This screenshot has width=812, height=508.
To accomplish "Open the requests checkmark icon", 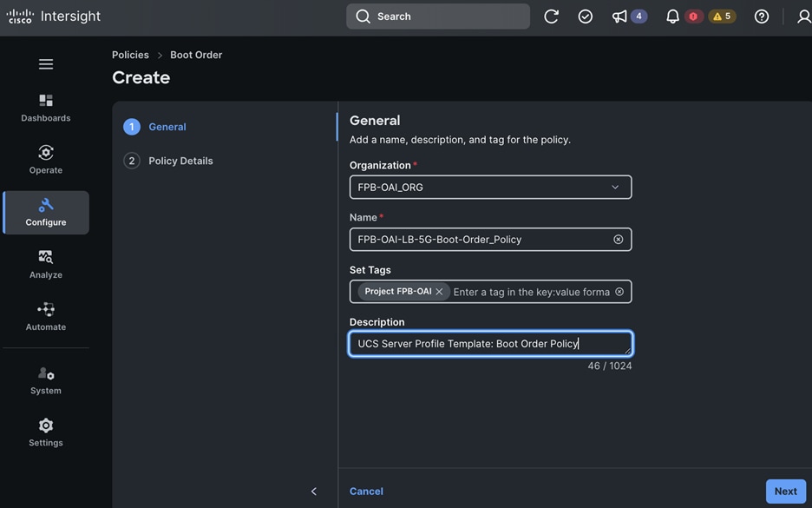I will coord(586,16).
